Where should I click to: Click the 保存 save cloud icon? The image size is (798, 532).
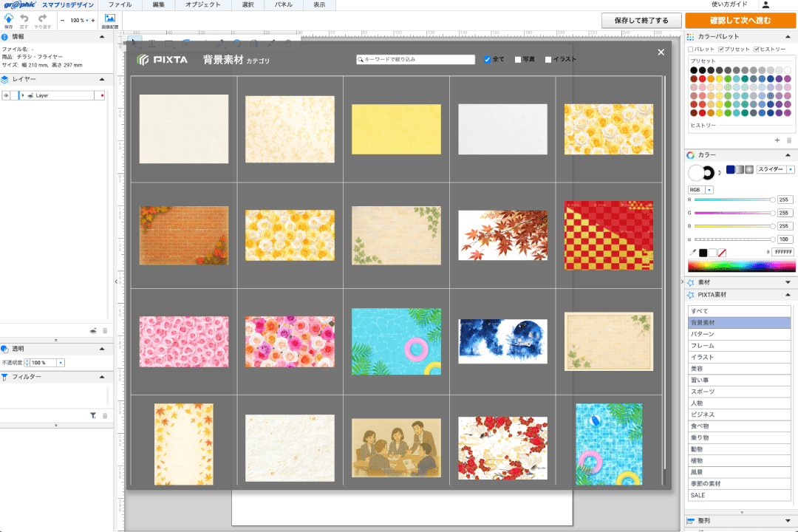(8, 18)
